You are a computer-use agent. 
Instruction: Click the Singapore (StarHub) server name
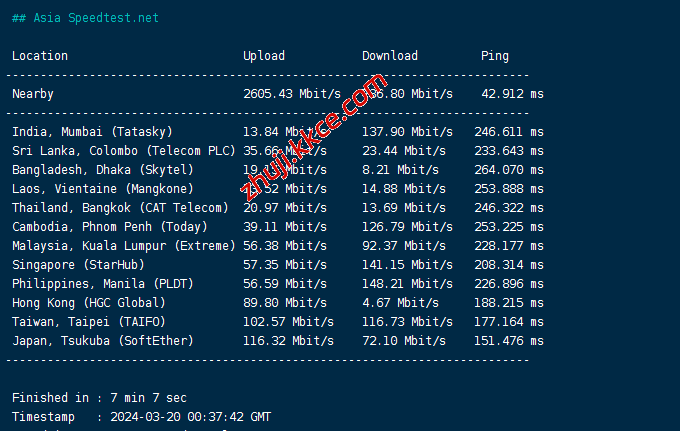coord(78,265)
